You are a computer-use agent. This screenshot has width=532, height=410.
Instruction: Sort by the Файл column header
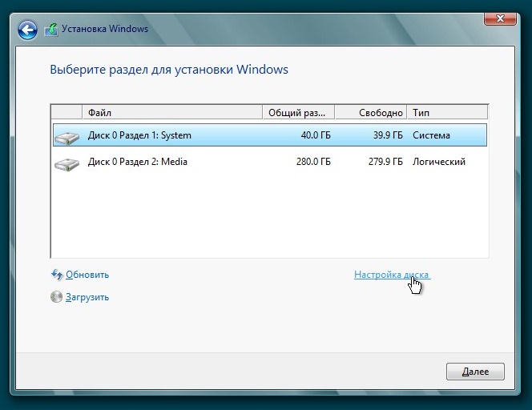pyautogui.click(x=171, y=112)
